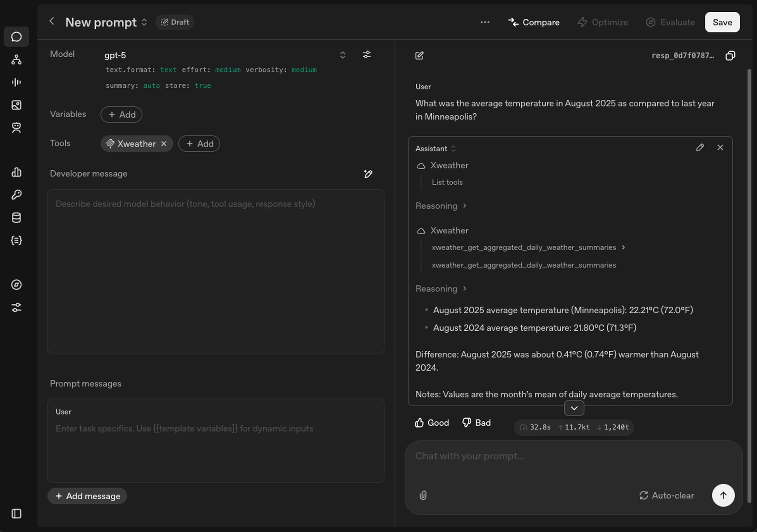Mark the response as Bad

[476, 423]
